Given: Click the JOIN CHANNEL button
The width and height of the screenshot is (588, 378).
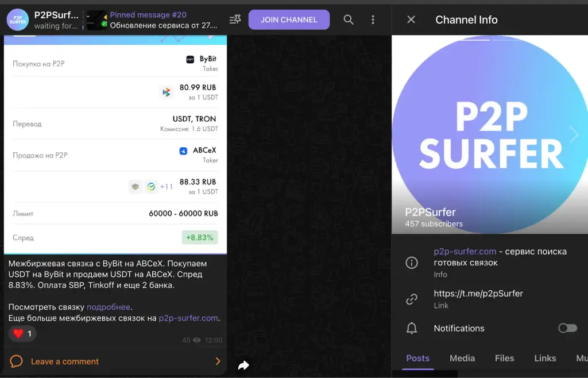Looking at the screenshot, I should coord(289,20).
